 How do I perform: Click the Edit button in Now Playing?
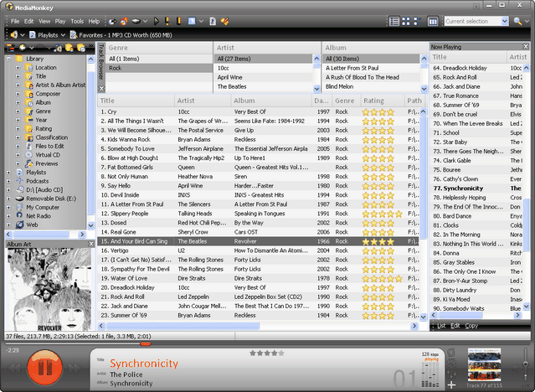[455, 326]
